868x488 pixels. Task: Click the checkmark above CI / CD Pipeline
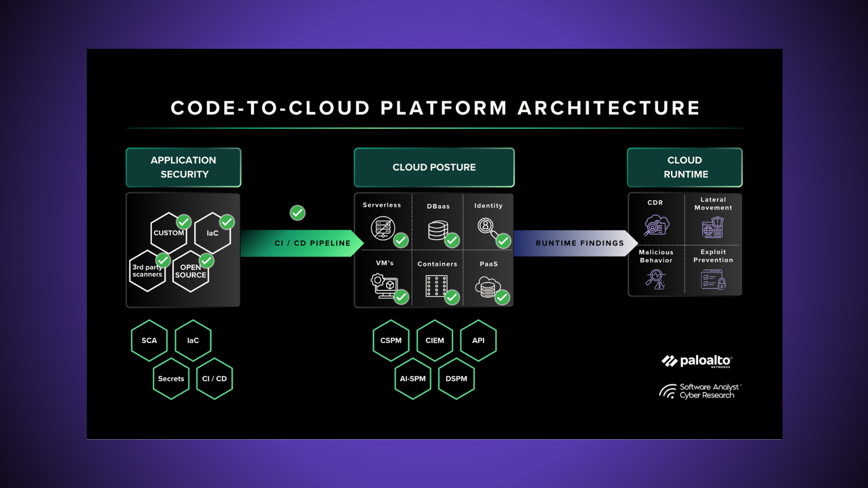[x=297, y=213]
